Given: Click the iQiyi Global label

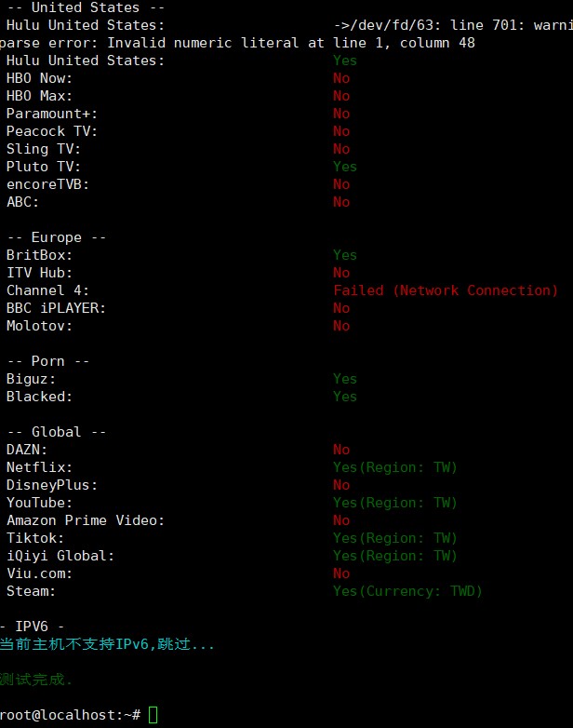Looking at the screenshot, I should pyautogui.click(x=60, y=556).
